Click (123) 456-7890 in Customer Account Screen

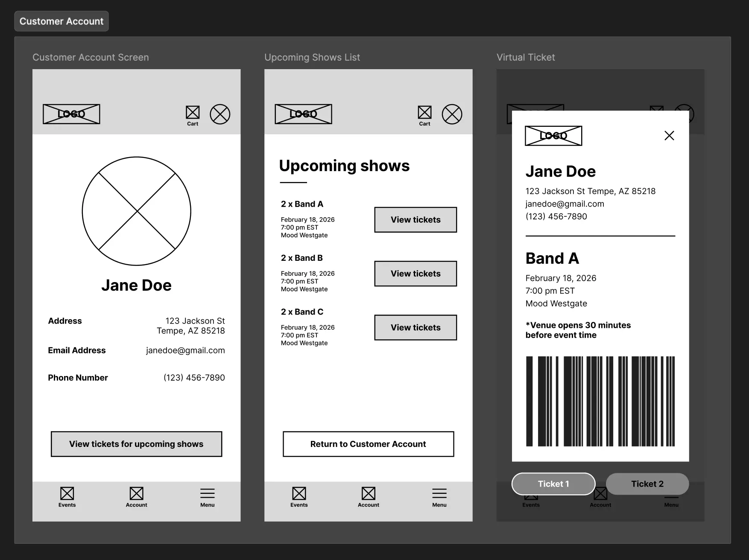point(194,378)
